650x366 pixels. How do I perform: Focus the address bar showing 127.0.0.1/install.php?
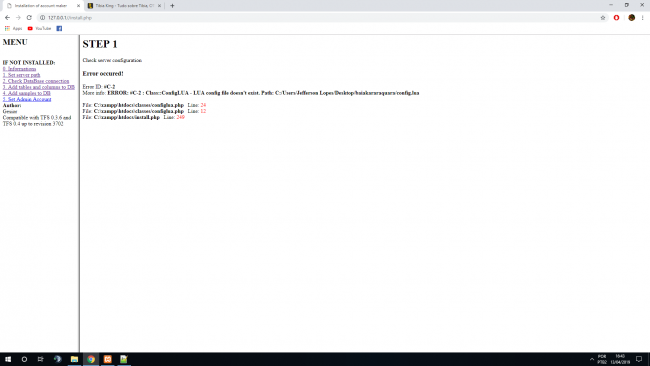[x=319, y=17]
